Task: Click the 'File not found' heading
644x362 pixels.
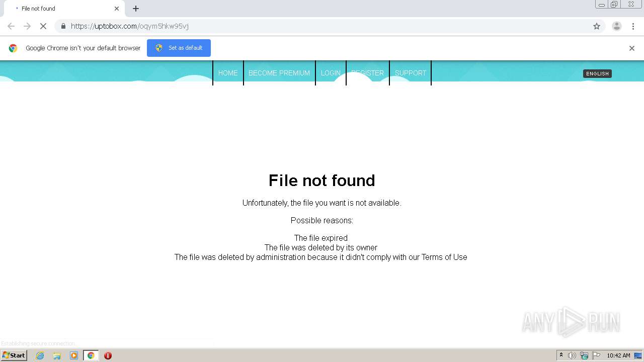Action: click(x=322, y=180)
